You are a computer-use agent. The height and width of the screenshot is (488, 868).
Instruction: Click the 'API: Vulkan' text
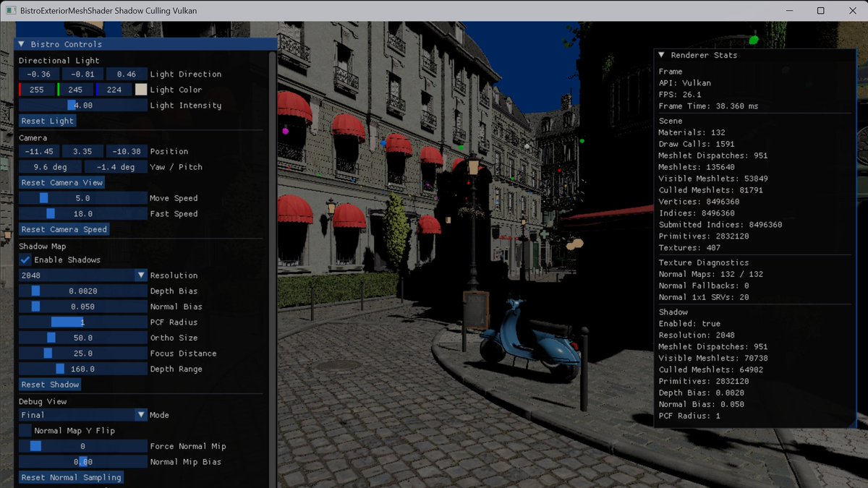click(684, 83)
